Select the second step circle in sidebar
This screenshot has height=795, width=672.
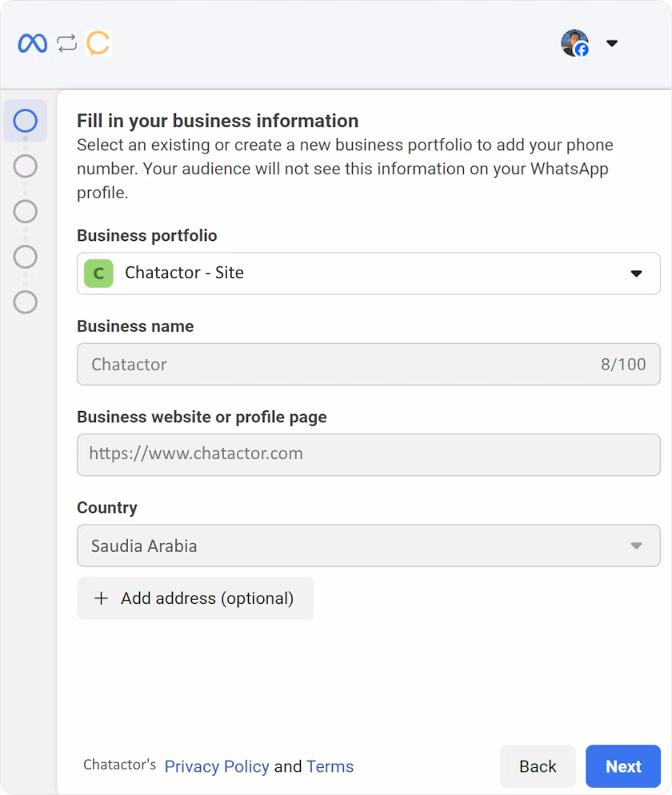tap(26, 166)
